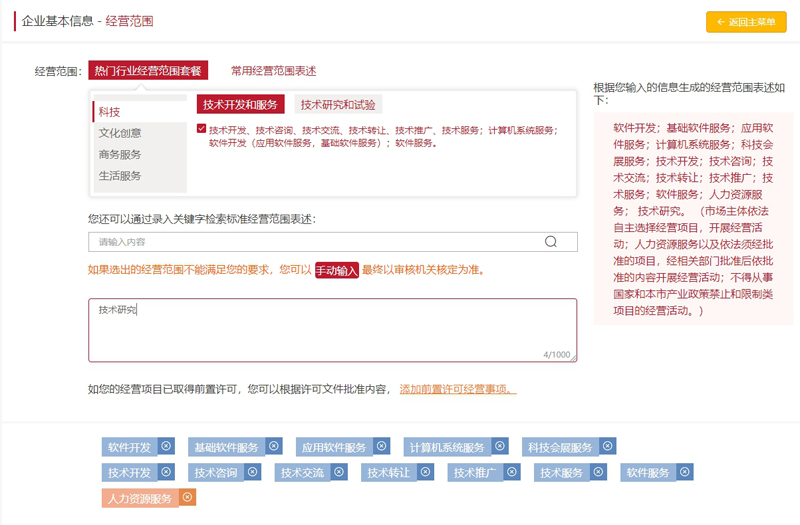Remove the 人力资源服务 tag
The image size is (800, 525).
pyautogui.click(x=187, y=497)
